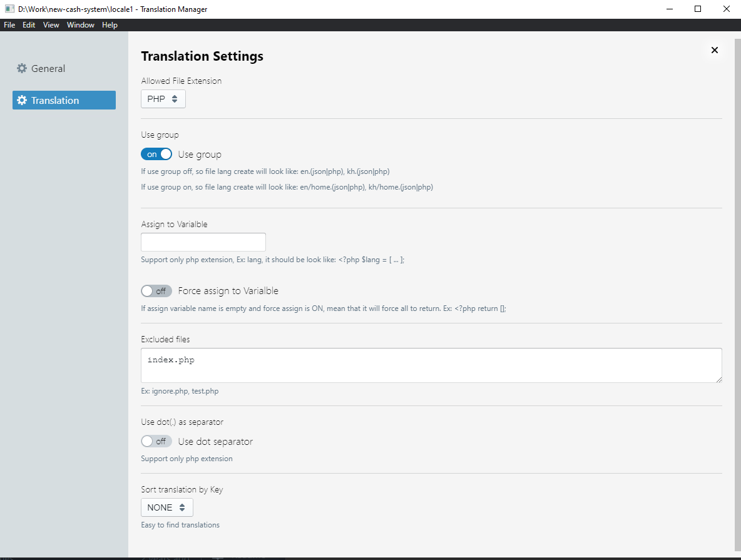Close the Translation Settings panel
The height and width of the screenshot is (560, 741).
715,50
